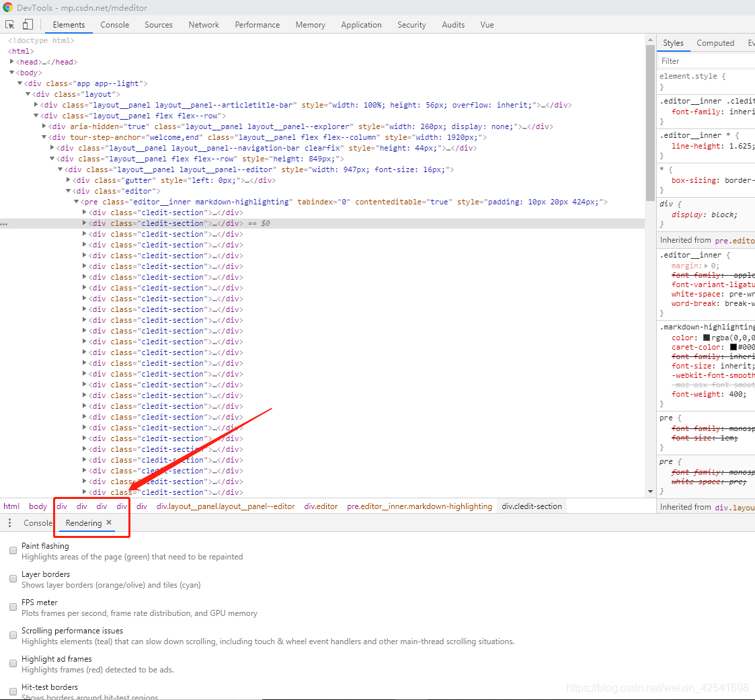The height and width of the screenshot is (700, 755).
Task: Open the Audits tab
Action: 453,25
